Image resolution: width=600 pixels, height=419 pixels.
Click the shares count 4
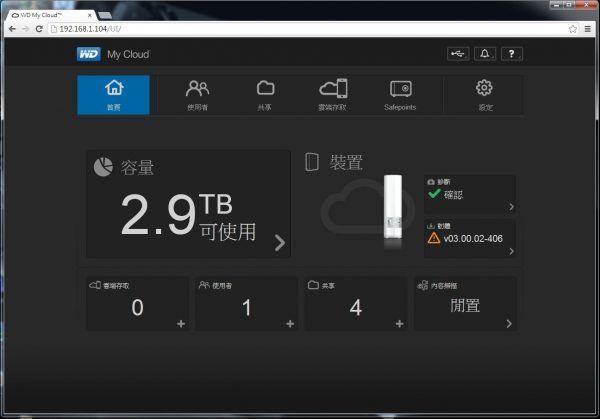[356, 308]
